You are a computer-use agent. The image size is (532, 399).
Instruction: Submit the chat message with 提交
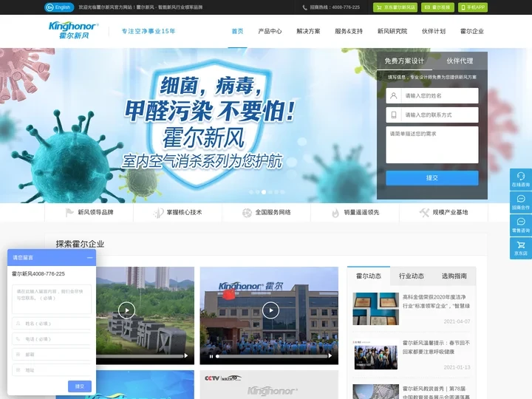click(x=79, y=386)
